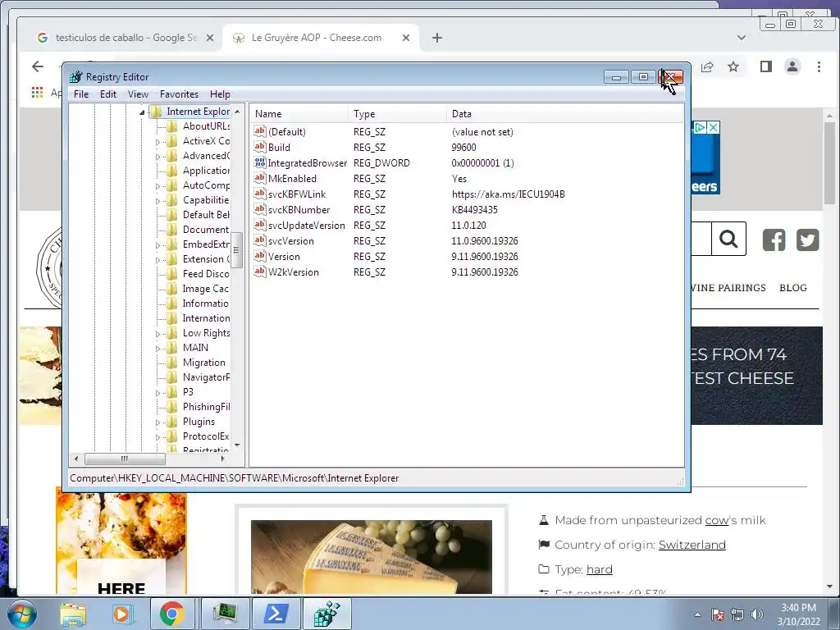Open the Windows Start menu
840x630 pixels.
tap(21, 614)
